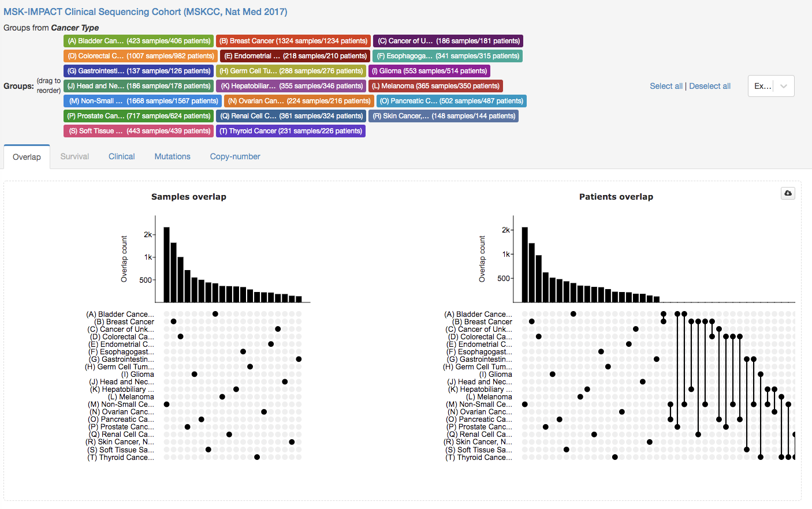Deselect the Glioma group

tap(429, 70)
